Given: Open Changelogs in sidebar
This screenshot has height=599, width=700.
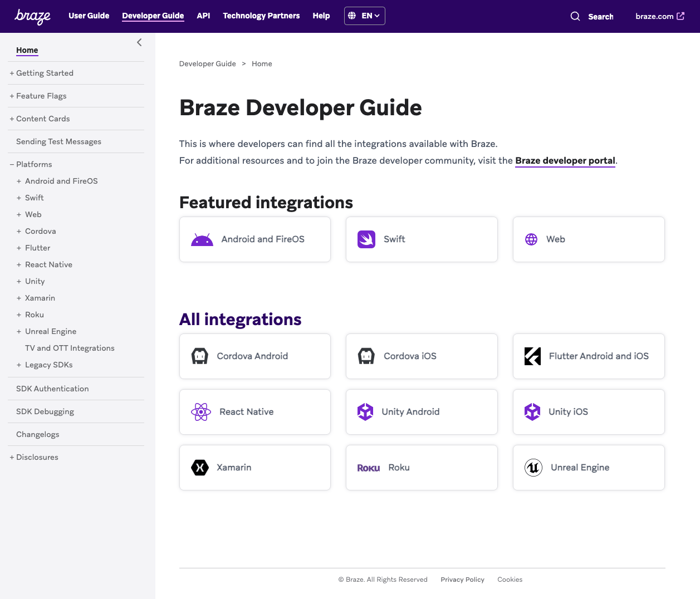Looking at the screenshot, I should tap(38, 434).
